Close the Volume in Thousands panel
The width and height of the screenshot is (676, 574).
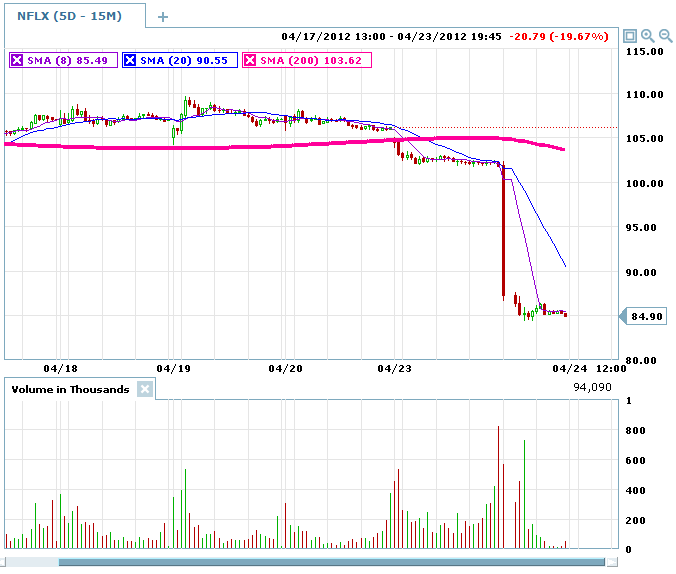click(x=145, y=389)
